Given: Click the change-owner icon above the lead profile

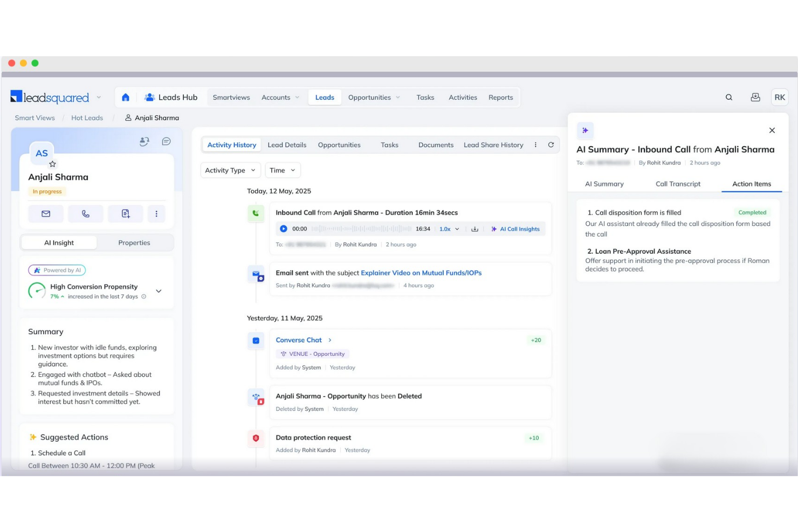Looking at the screenshot, I should 144,141.
